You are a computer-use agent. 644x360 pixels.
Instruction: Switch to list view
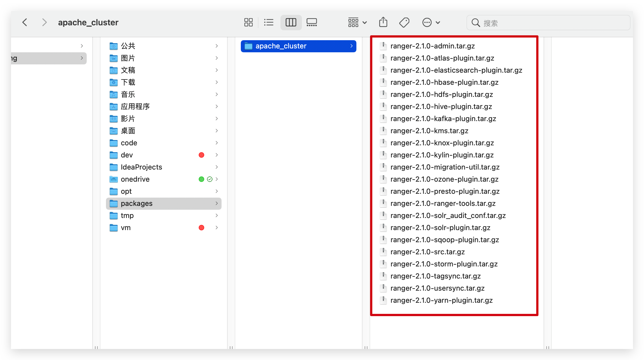(x=269, y=22)
